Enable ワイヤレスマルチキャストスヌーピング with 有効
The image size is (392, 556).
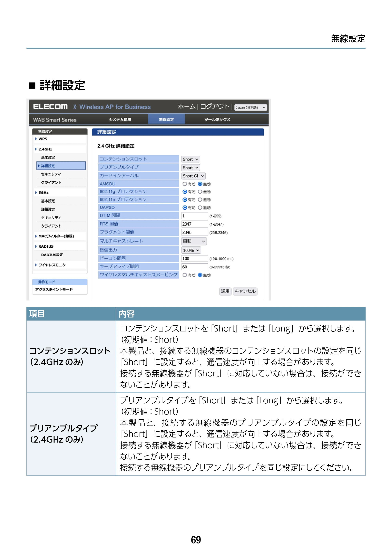185,275
